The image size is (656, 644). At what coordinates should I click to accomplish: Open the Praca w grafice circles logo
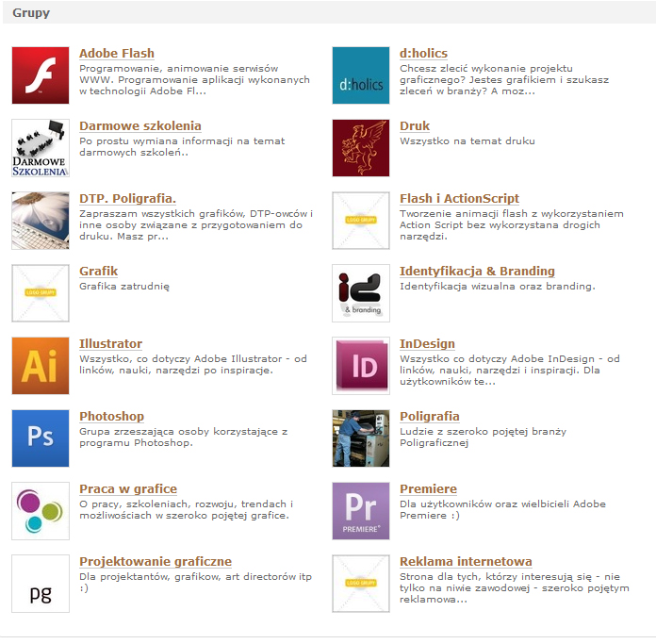[x=41, y=511]
